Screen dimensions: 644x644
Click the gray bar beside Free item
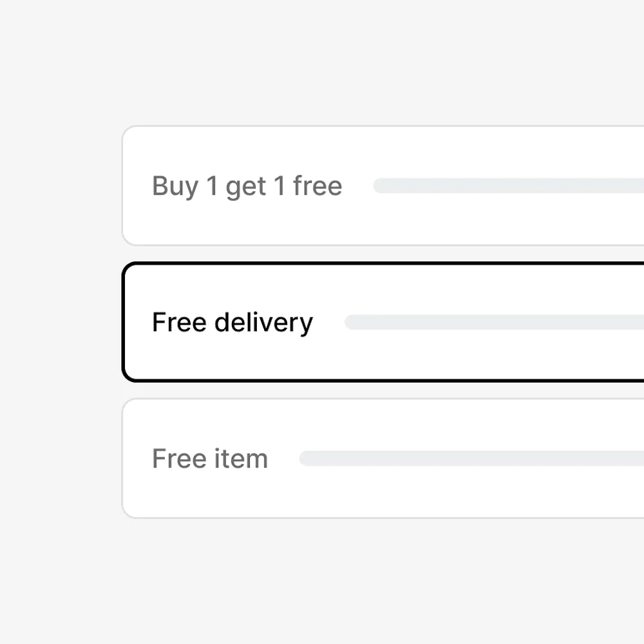click(470, 459)
